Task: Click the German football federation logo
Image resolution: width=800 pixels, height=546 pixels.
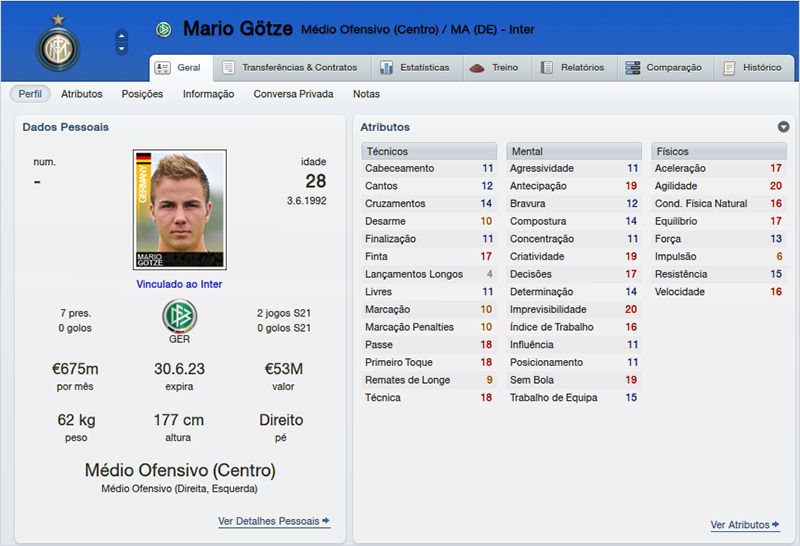Action: coord(180,317)
